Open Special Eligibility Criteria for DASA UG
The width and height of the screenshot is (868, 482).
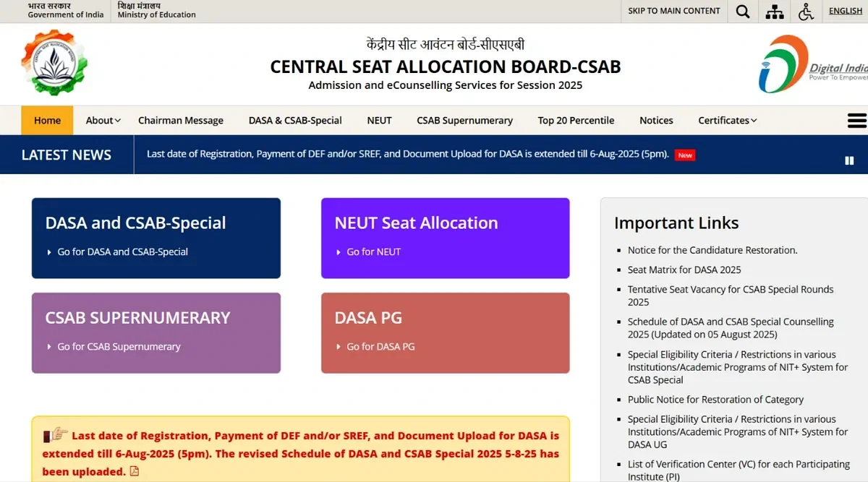coord(738,431)
